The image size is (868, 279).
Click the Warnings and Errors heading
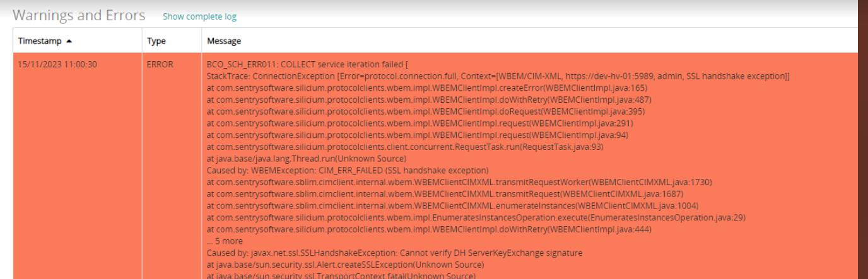point(79,15)
